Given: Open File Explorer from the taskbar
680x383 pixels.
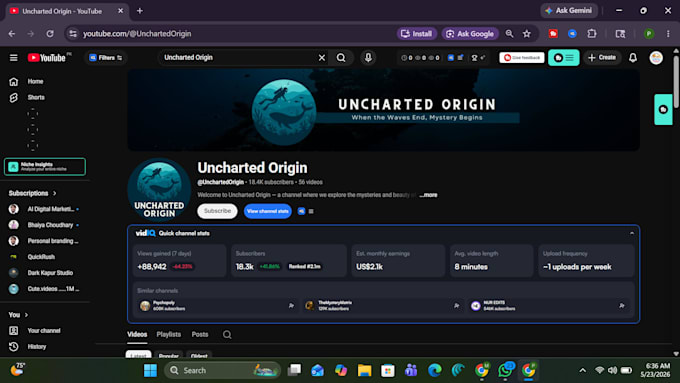Looking at the screenshot, I should tap(364, 370).
